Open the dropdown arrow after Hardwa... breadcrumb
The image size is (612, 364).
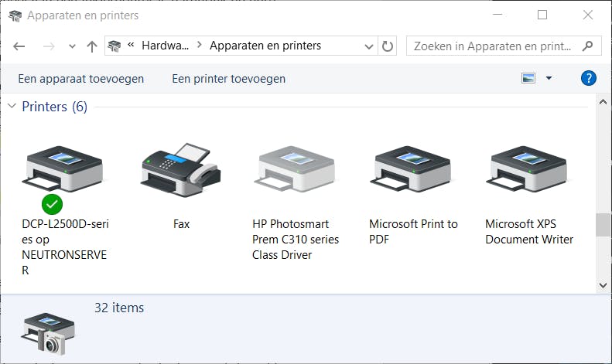200,45
